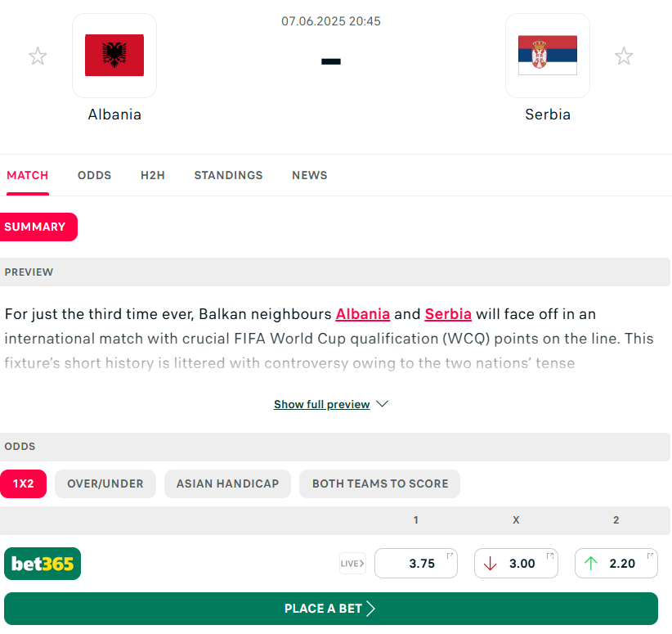Switch to the H2H tab
The image size is (672, 634).
click(153, 175)
